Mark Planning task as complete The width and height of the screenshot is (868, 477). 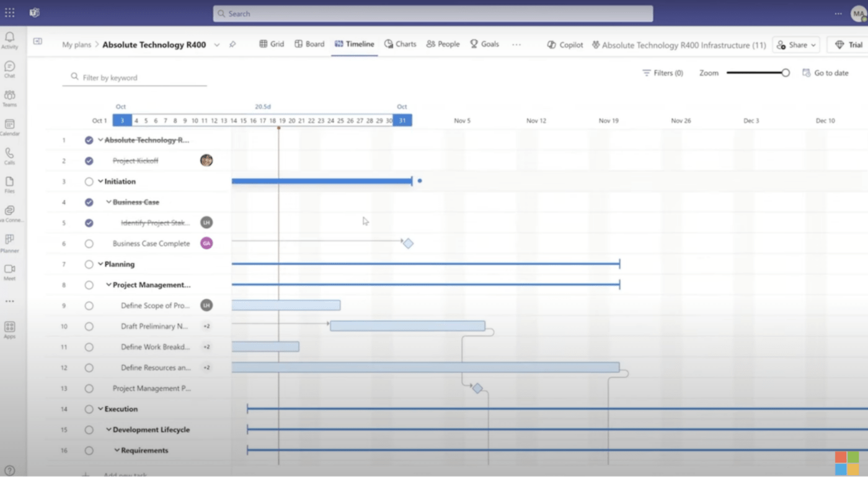point(89,264)
